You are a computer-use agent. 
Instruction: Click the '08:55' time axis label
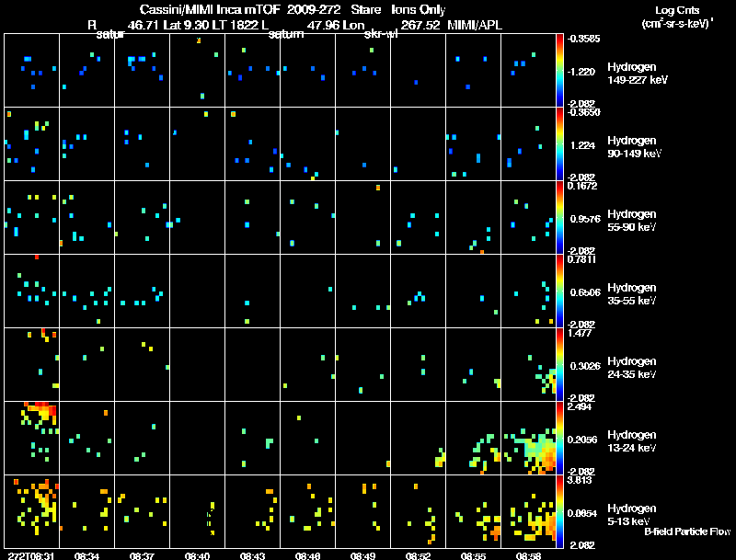(473, 555)
